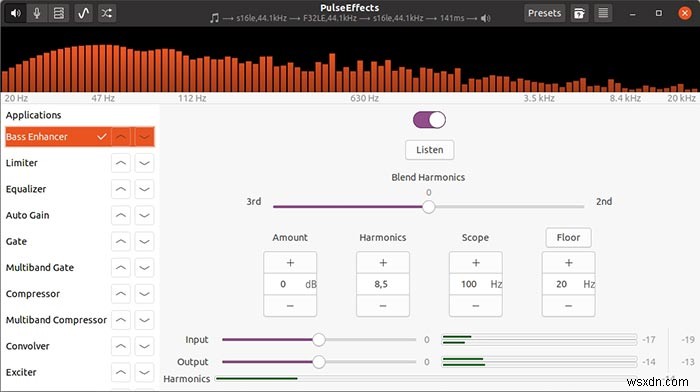700x392 pixels.
Task: Move Convolver up in order
Action: 121,346
